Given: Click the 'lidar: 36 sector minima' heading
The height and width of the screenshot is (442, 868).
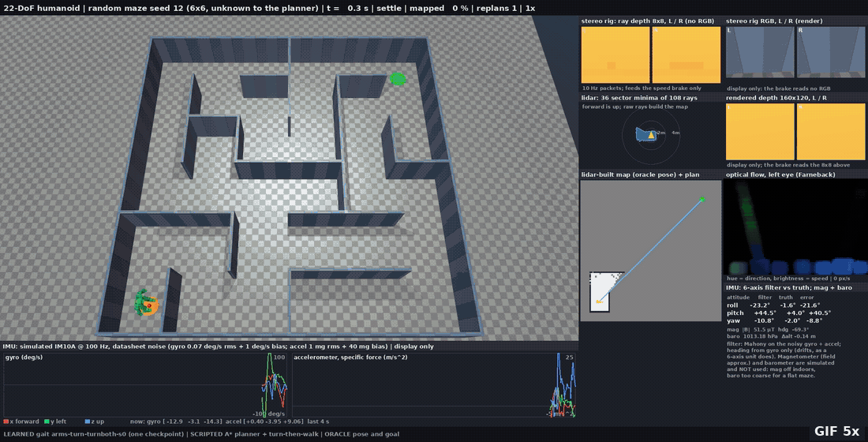Looking at the screenshot, I should tap(639, 98).
